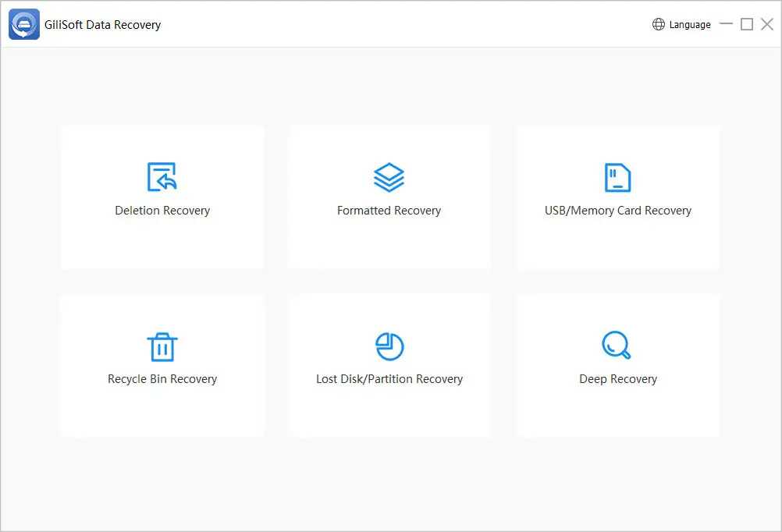
Task: Click the GiliSoft Data Recovery title text
Action: tap(103, 25)
